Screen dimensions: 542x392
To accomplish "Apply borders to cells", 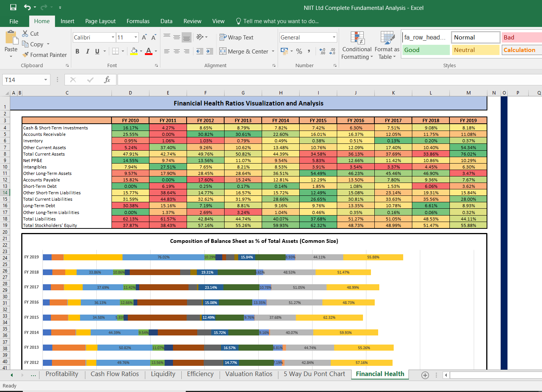I will [116, 51].
